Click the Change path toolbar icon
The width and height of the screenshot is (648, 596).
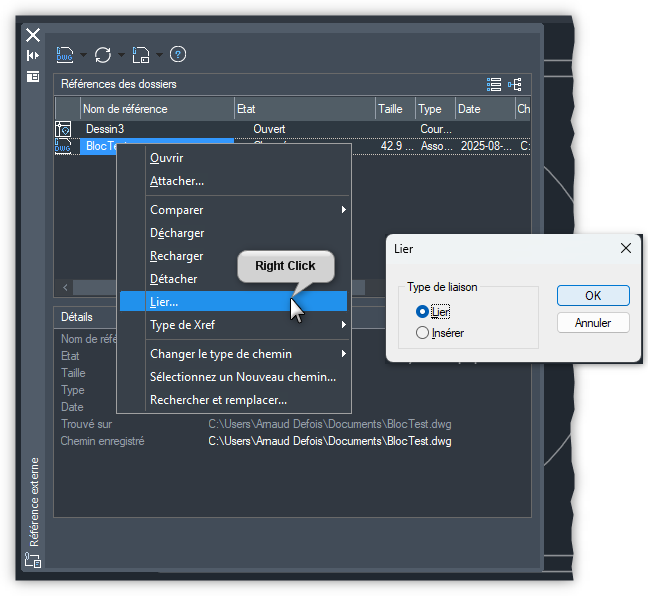(x=140, y=55)
